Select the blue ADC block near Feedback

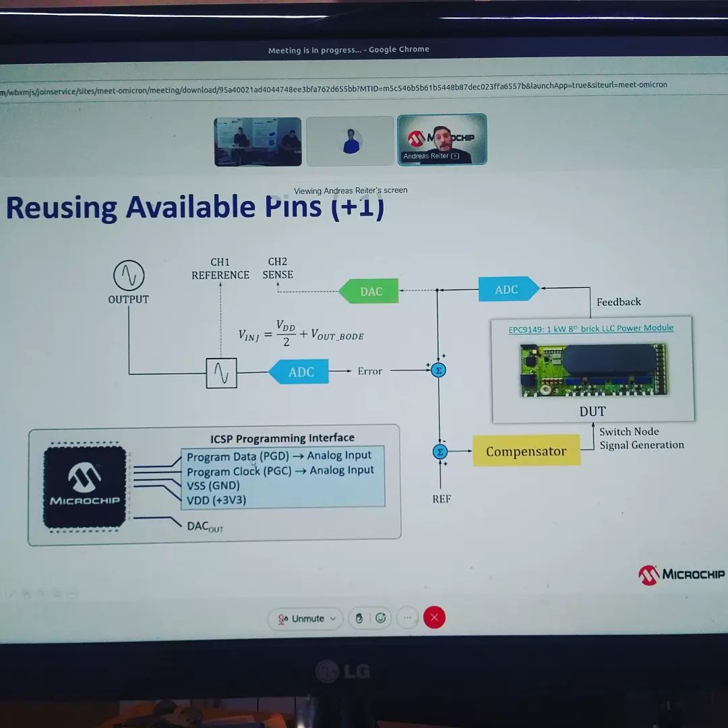[507, 289]
